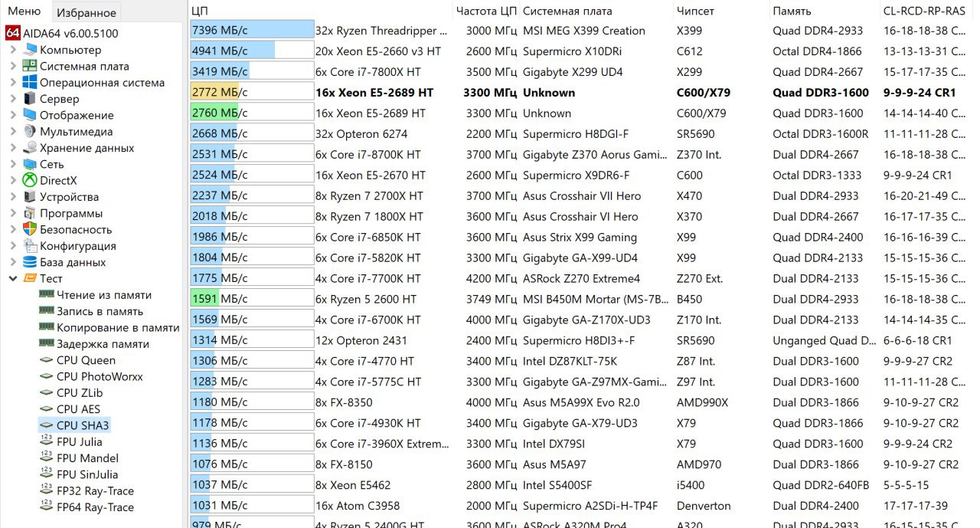
Task: Click the Сеть network icon
Action: point(30,164)
